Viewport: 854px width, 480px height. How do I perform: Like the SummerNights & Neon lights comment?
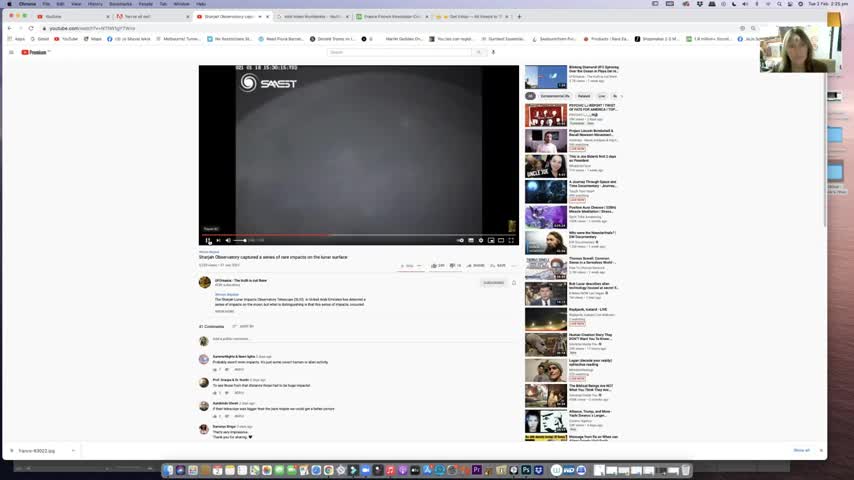(x=215, y=369)
